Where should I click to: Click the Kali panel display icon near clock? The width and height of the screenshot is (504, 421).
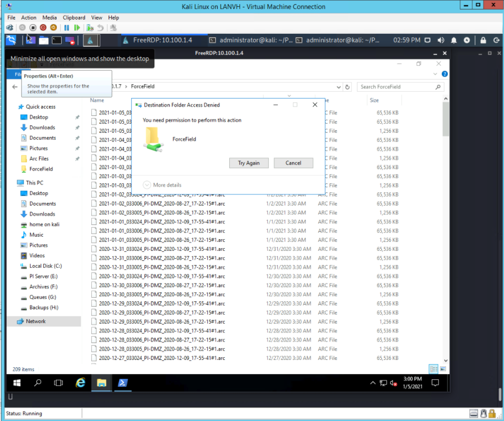[x=428, y=40]
